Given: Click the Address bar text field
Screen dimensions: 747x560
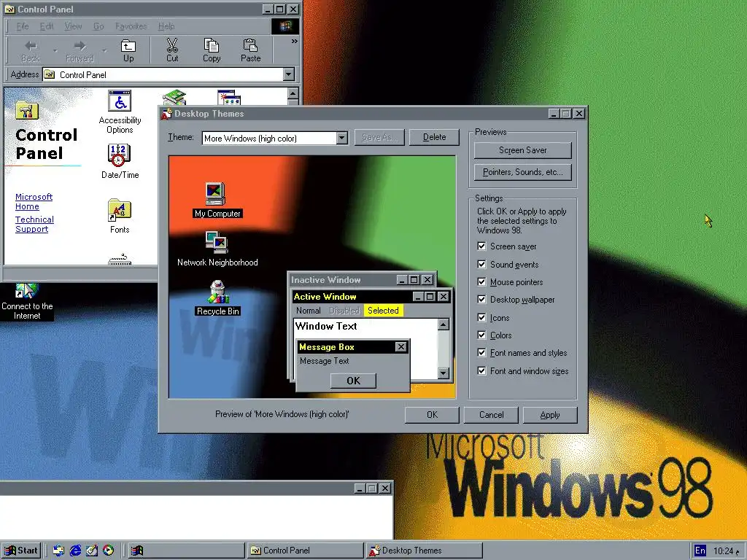Looking at the screenshot, I should click(x=163, y=74).
